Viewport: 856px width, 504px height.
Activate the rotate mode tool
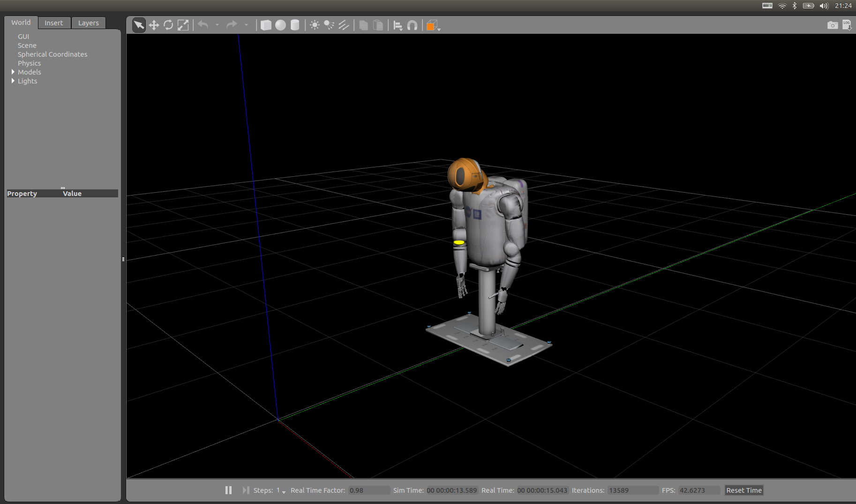[x=168, y=25]
